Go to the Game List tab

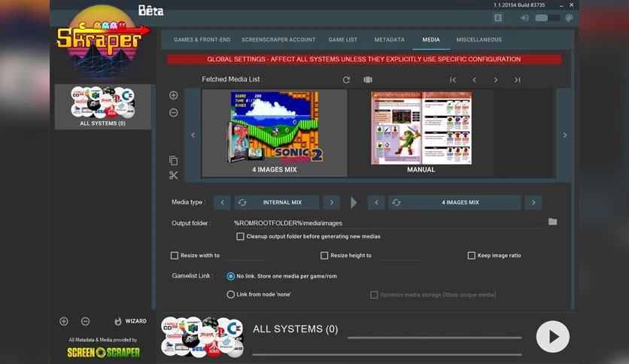(343, 40)
